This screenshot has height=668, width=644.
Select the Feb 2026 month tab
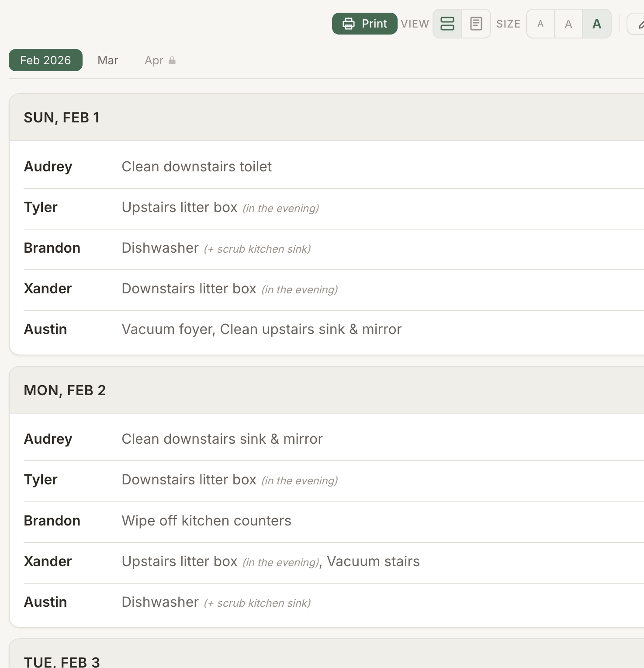[45, 60]
